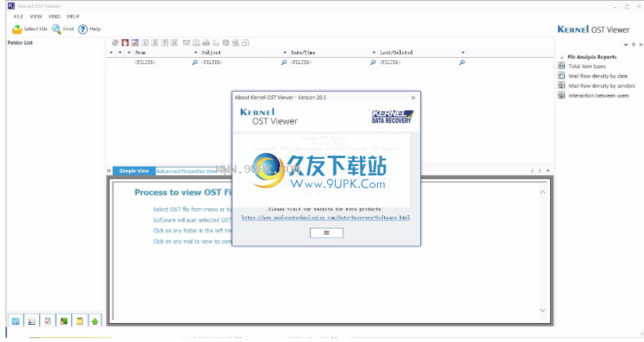Click the last icon in list toolbar

click(245, 43)
